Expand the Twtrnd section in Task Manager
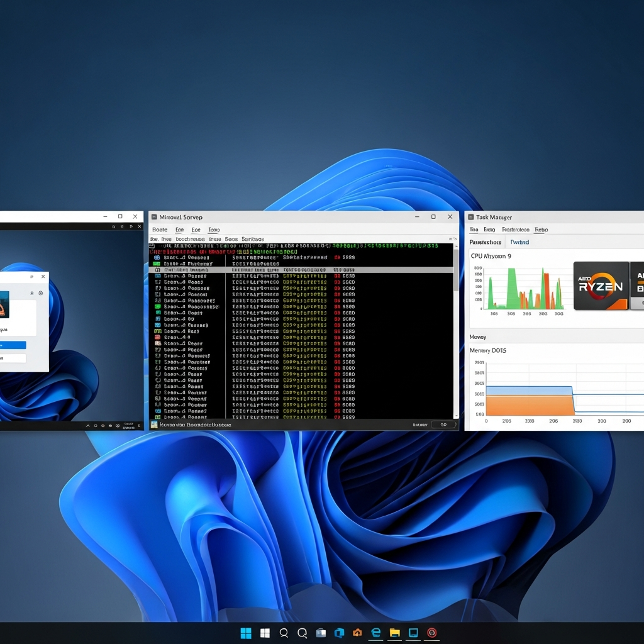The height and width of the screenshot is (644, 644). 519,241
